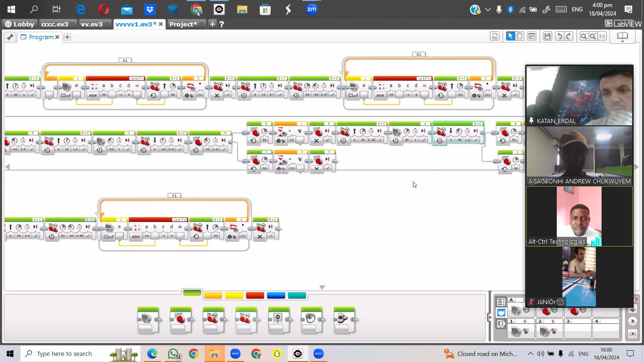Select the red Data Operations palette
The width and height of the screenshot is (644, 362).
tap(255, 296)
